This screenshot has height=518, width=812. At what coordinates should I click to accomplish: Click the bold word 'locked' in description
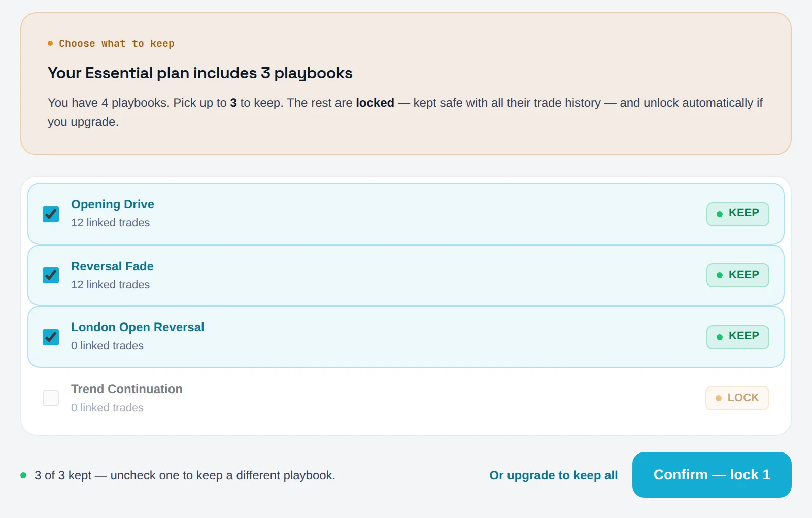375,103
